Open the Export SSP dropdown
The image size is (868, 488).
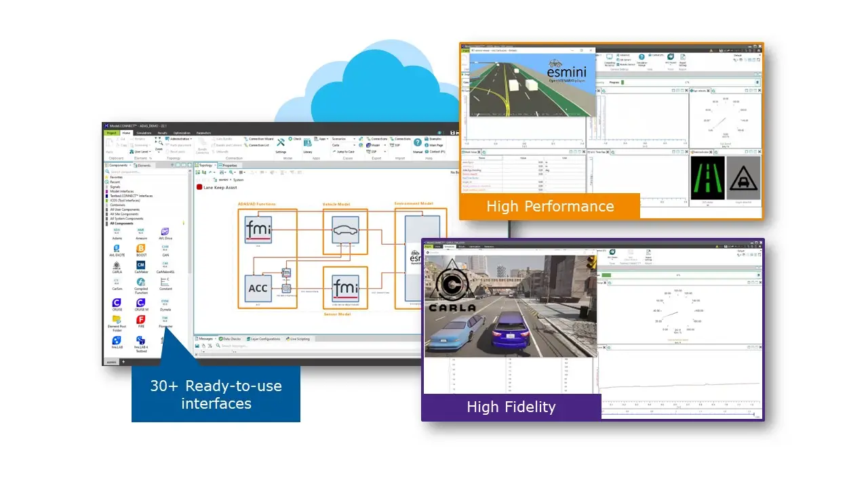(376, 152)
